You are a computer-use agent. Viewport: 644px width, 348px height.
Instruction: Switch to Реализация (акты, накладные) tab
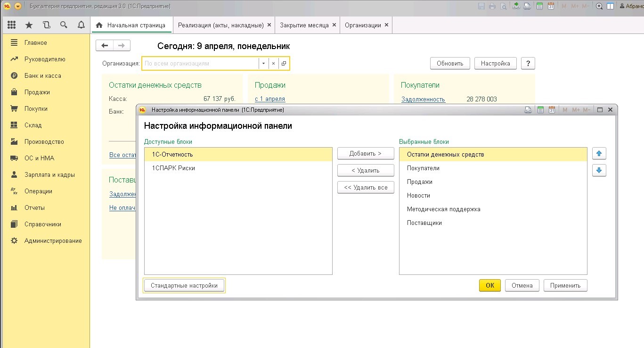click(x=220, y=25)
